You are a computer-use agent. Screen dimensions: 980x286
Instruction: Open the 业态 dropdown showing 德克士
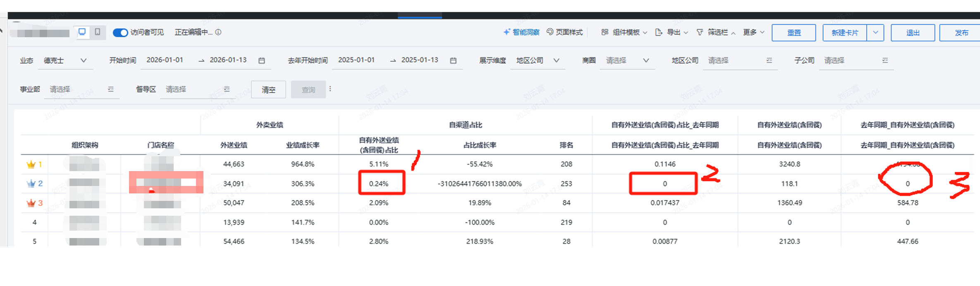(66, 60)
